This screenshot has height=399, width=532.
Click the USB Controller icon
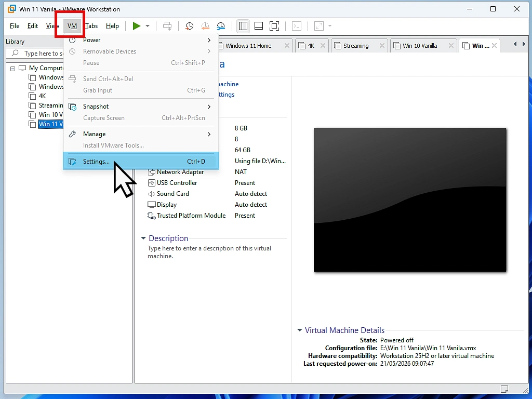pos(151,183)
